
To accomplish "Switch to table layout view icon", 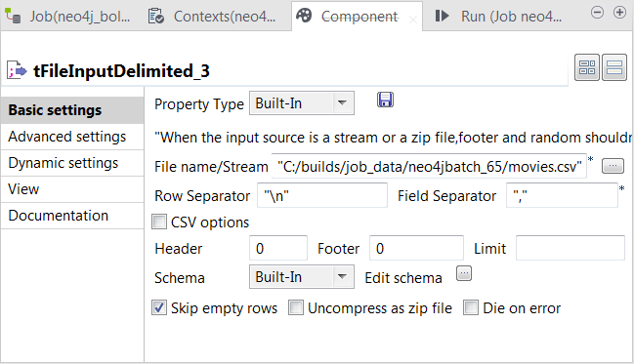I will tap(587, 68).
